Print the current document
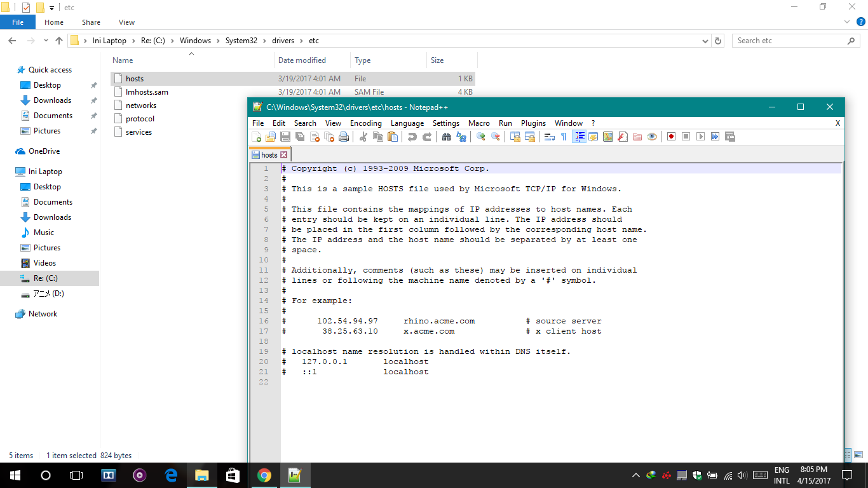Image resolution: width=868 pixels, height=488 pixels. pos(344,137)
